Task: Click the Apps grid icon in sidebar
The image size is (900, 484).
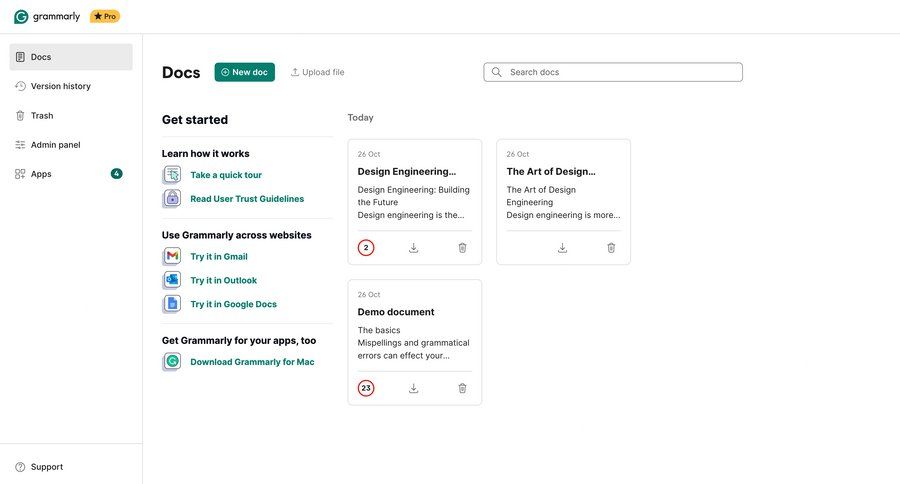Action: coord(20,174)
